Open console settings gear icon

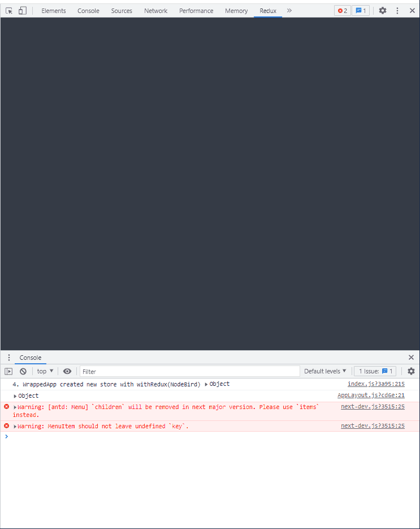point(411,371)
